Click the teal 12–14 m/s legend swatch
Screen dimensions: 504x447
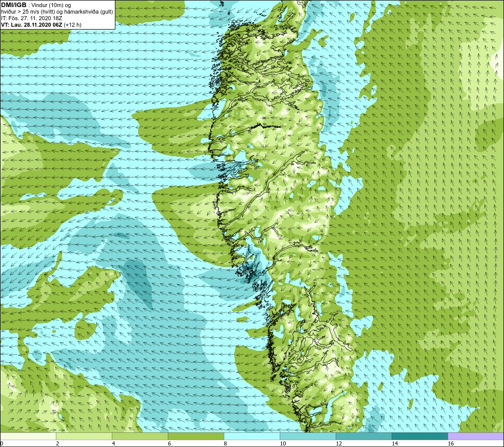pos(363,436)
